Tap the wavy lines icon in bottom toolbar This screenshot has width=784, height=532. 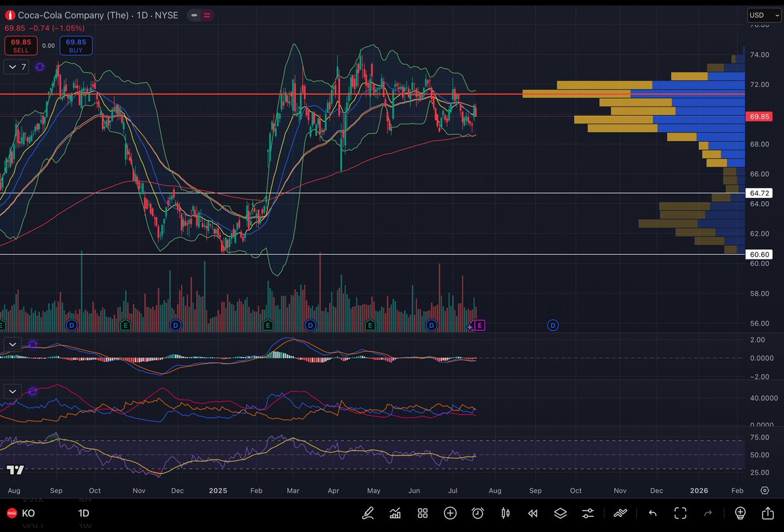point(621,512)
